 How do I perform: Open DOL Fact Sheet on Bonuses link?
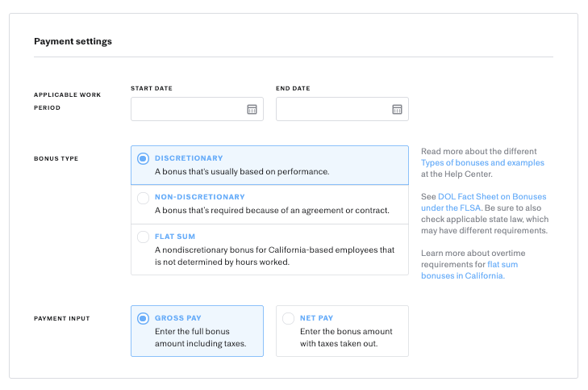(x=492, y=196)
